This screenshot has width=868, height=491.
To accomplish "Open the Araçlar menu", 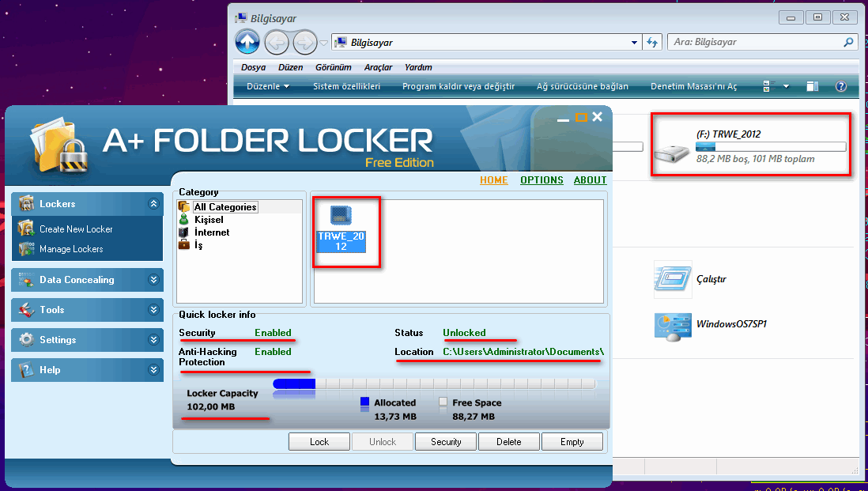I will (378, 67).
